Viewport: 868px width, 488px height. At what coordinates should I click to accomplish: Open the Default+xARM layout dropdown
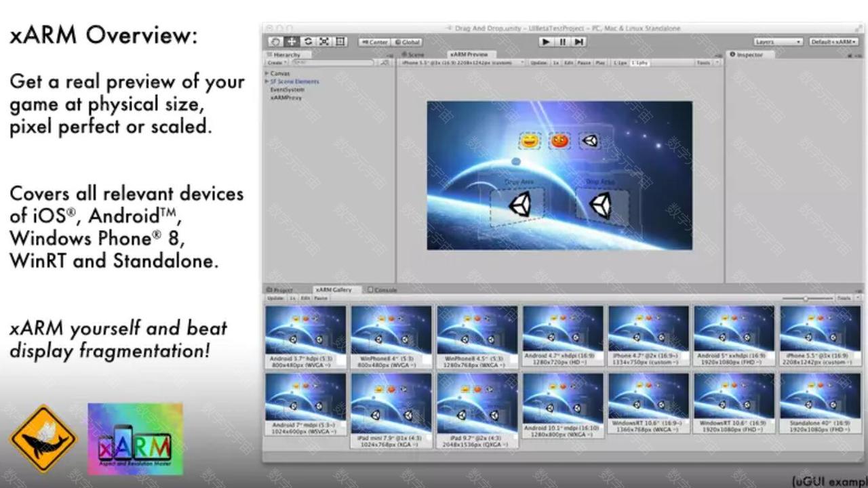[x=833, y=42]
